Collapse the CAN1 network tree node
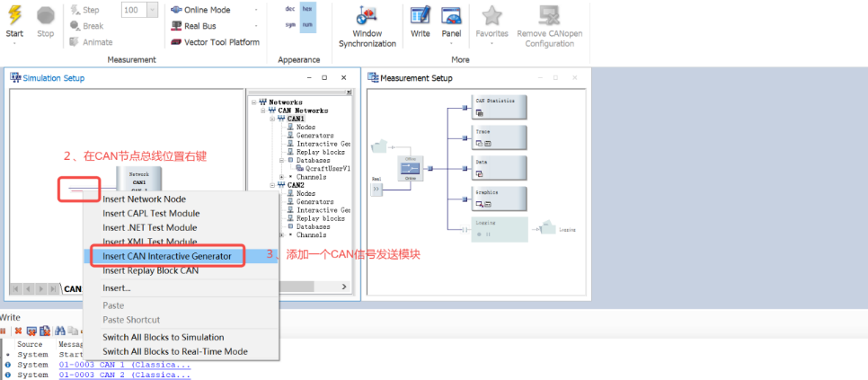Image resolution: width=868 pixels, height=380 pixels. pyautogui.click(x=272, y=119)
